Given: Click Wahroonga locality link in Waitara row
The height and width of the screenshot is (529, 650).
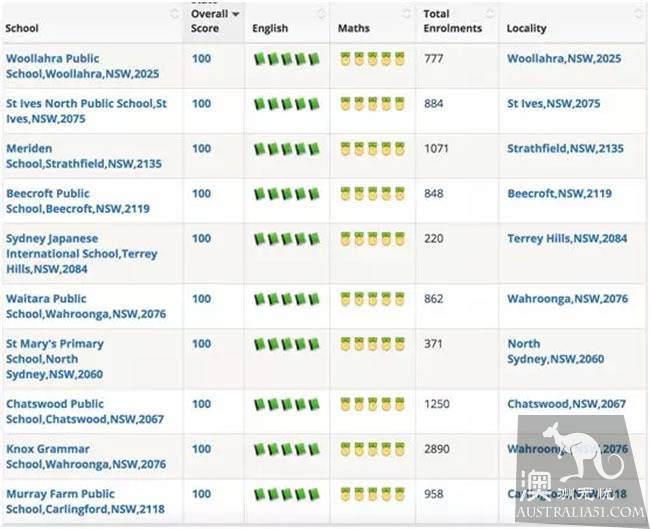Looking at the screenshot, I should (x=568, y=299).
